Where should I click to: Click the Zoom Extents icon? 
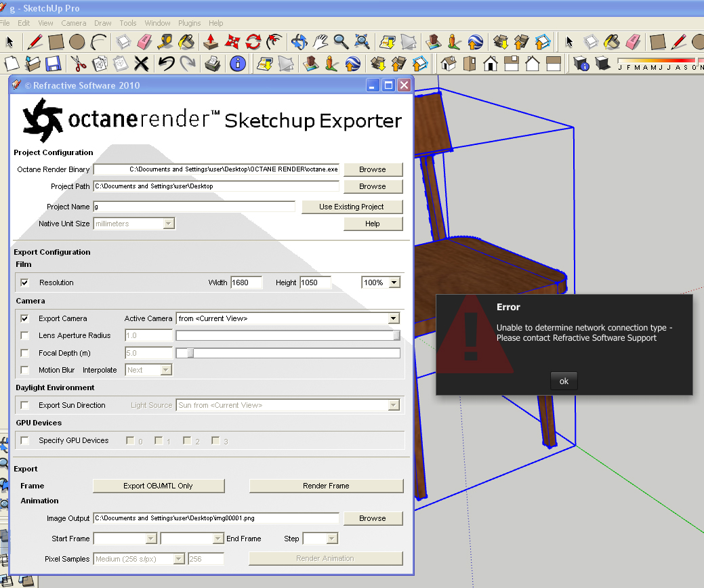(x=362, y=42)
